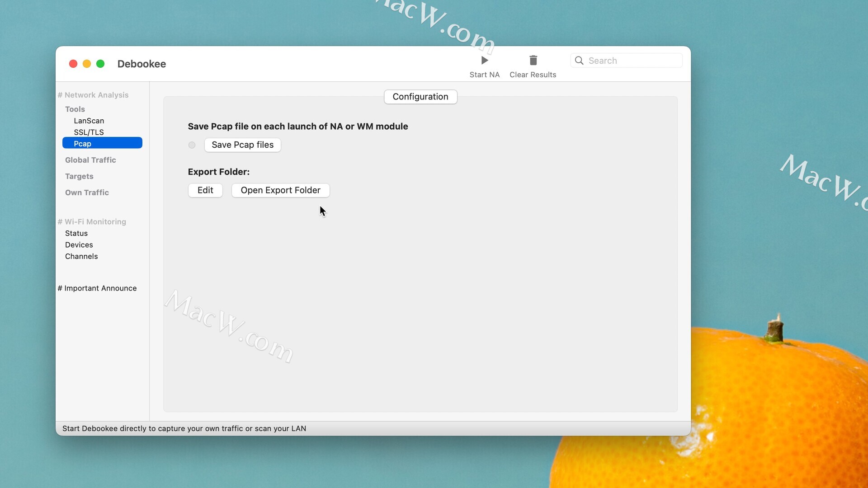
Task: Open Wi-Fi Monitoring Devices
Action: pyautogui.click(x=79, y=245)
